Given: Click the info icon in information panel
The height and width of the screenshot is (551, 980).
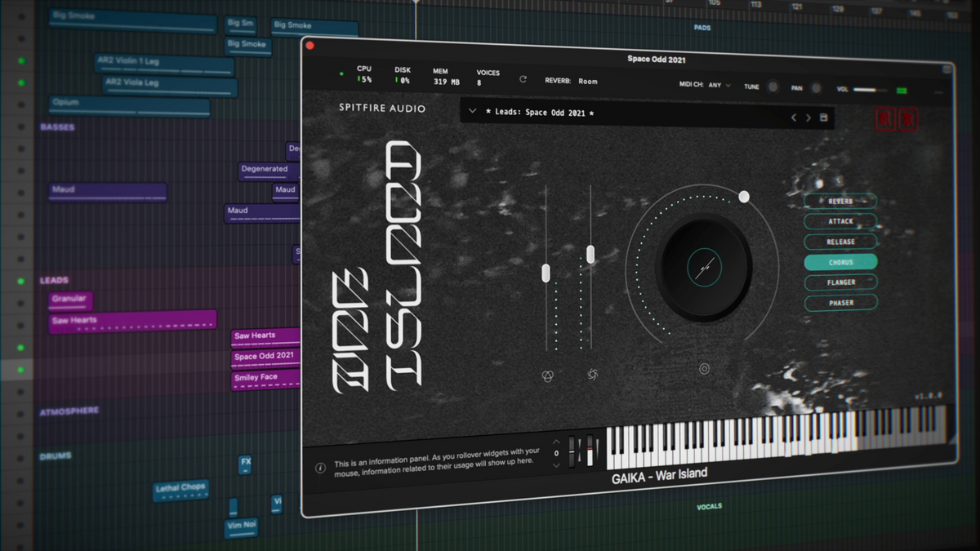Looking at the screenshot, I should pyautogui.click(x=320, y=468).
